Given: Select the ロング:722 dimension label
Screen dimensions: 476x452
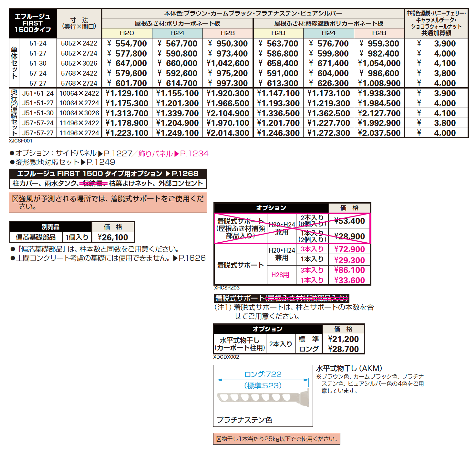Looking at the screenshot, I should (263, 374).
